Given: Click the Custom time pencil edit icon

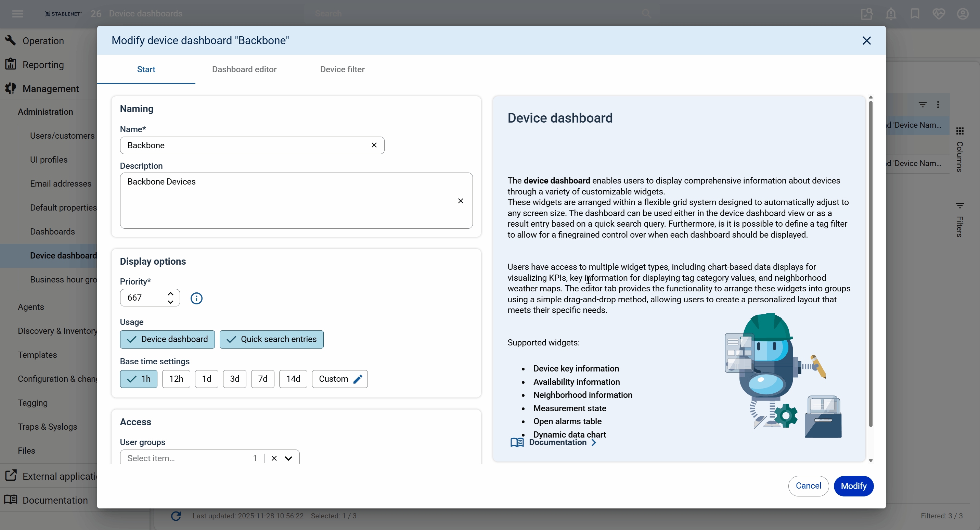Looking at the screenshot, I should (358, 379).
